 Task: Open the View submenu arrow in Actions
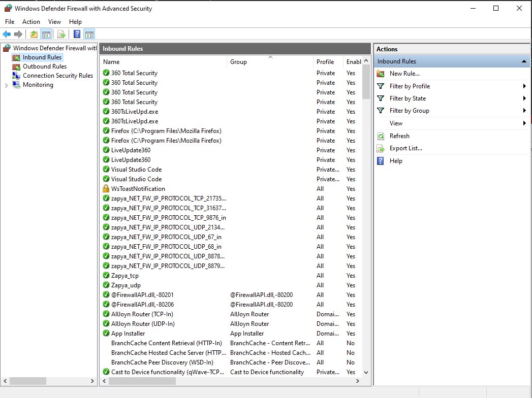coord(524,123)
